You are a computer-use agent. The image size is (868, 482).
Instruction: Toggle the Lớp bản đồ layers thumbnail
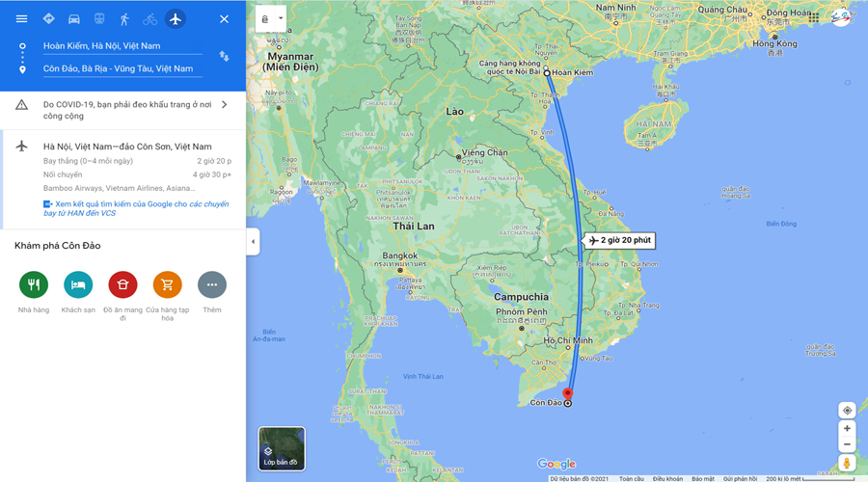point(282,448)
